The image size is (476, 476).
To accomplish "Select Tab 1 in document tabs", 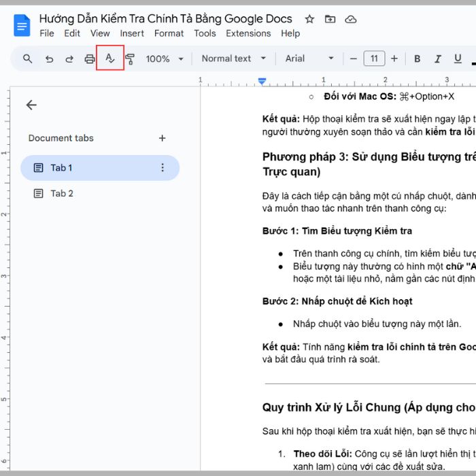I will click(x=100, y=168).
